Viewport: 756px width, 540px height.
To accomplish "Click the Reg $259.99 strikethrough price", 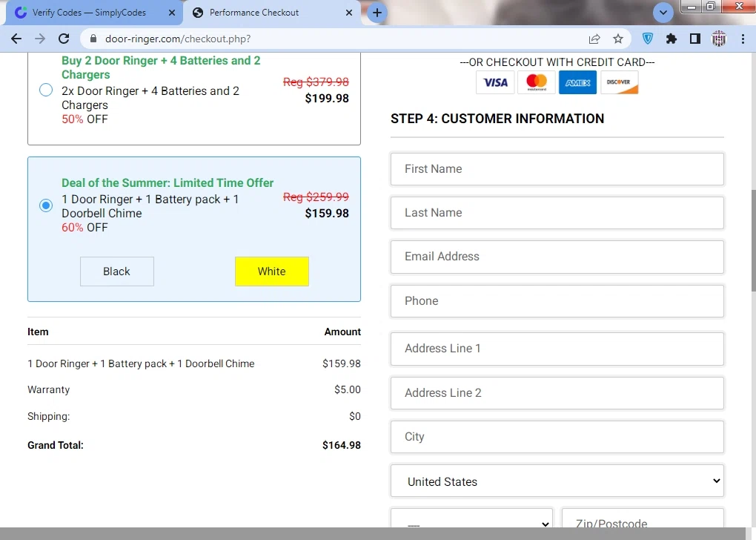I will point(316,197).
